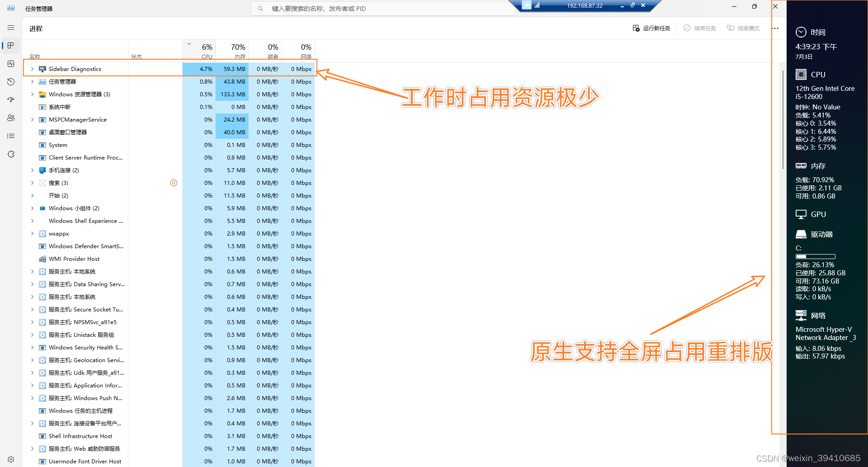
Task: Click the process search box
Action: tap(383, 9)
